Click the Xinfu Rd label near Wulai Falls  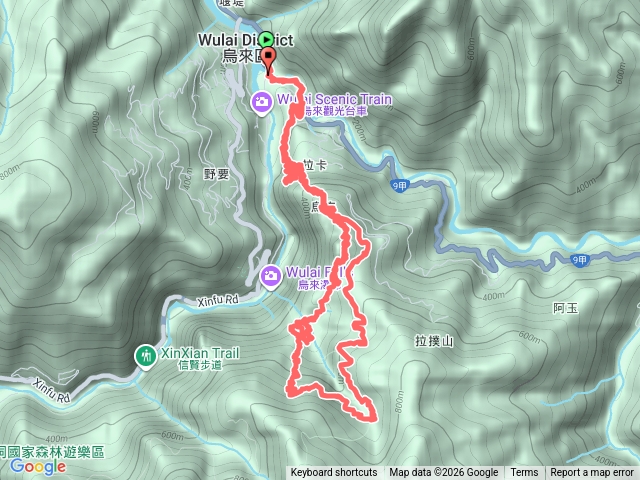(x=218, y=300)
